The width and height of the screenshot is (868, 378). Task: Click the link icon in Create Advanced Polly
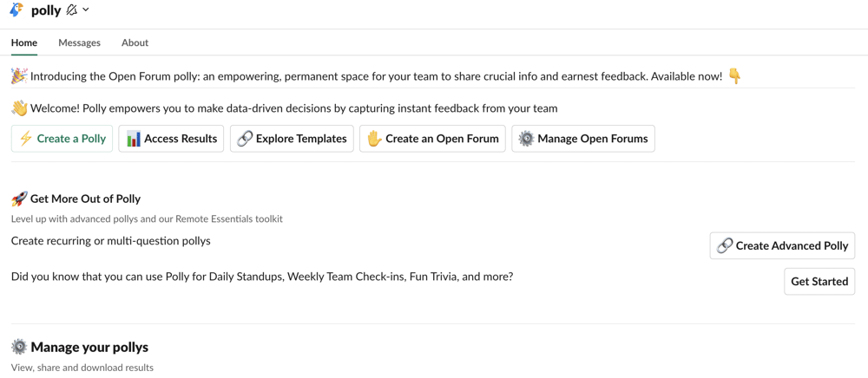point(725,246)
